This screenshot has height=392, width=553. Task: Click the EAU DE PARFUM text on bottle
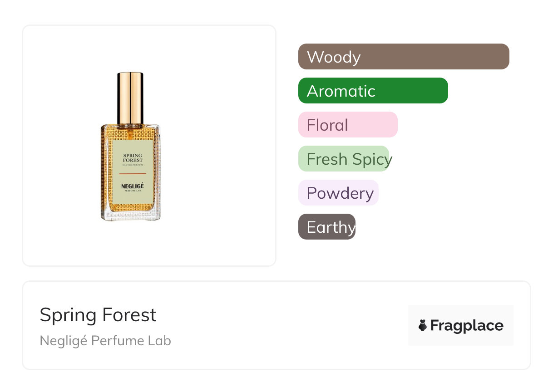point(133,166)
